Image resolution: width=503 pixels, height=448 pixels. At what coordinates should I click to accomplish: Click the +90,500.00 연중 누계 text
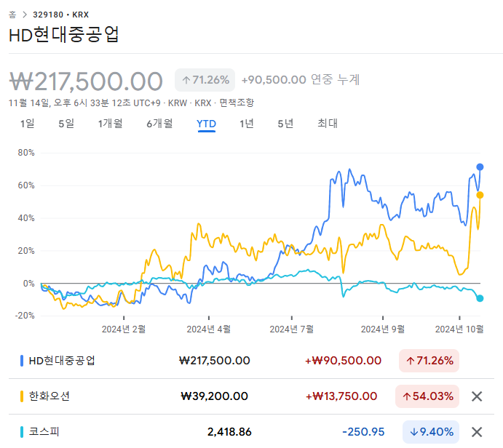click(301, 80)
